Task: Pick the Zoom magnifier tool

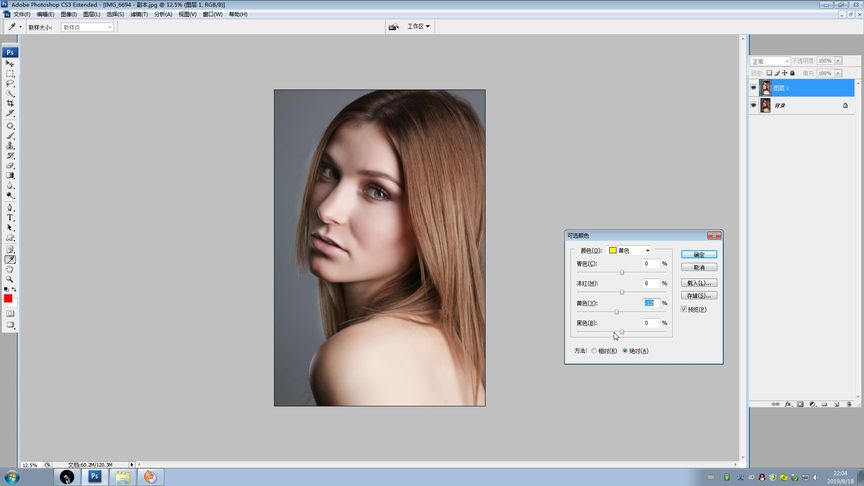Action: click(x=10, y=279)
